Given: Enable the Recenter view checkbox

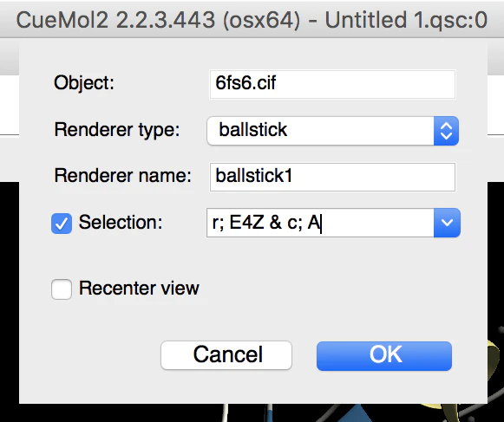Looking at the screenshot, I should coord(62,289).
